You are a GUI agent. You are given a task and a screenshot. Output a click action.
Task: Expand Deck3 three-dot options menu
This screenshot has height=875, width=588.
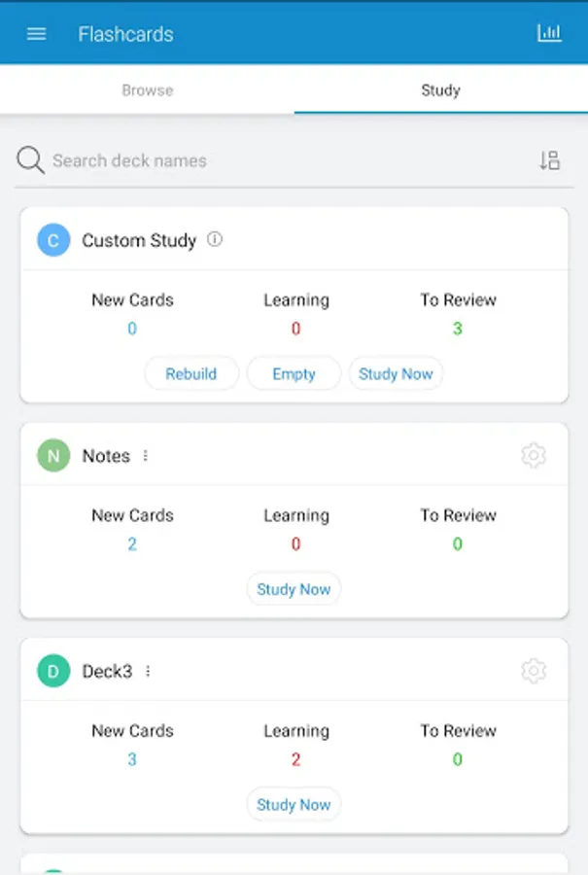tap(148, 672)
